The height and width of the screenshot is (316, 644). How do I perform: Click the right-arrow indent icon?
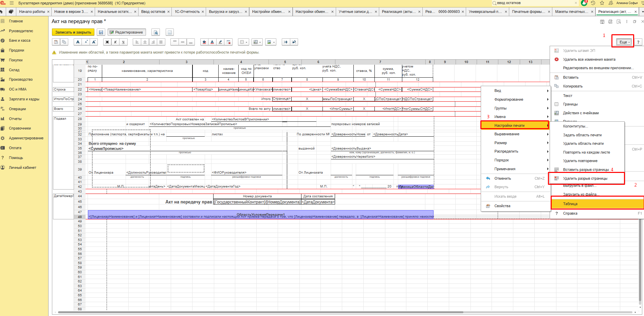[286, 42]
